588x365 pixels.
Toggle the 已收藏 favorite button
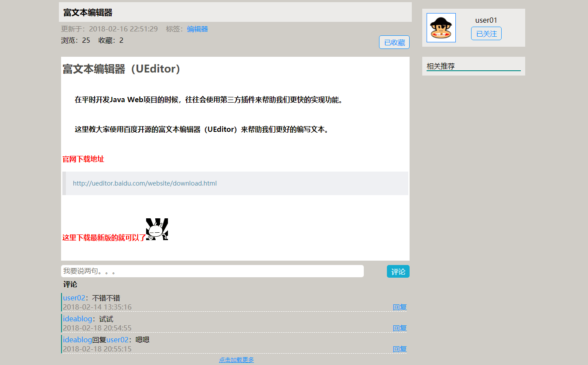click(x=394, y=42)
